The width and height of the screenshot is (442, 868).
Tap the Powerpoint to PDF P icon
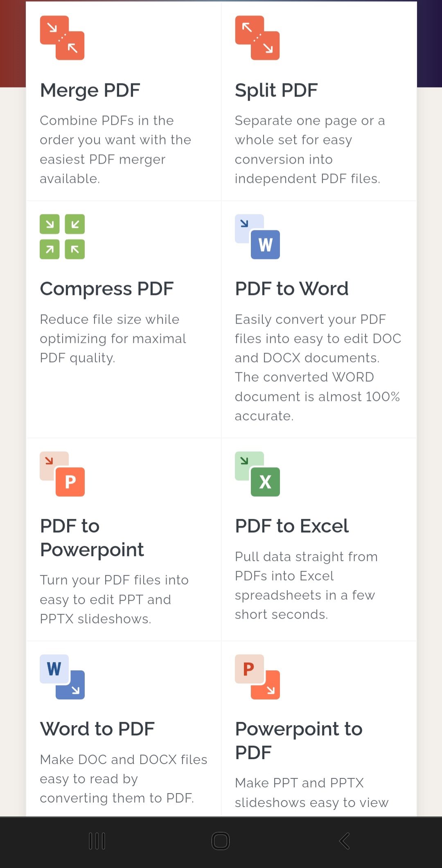point(257,676)
